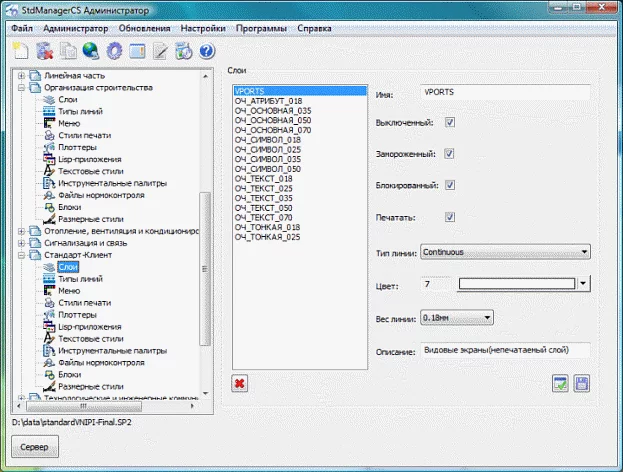Click the globe icon in the toolbar
The width and height of the screenshot is (623, 472).
point(91,51)
